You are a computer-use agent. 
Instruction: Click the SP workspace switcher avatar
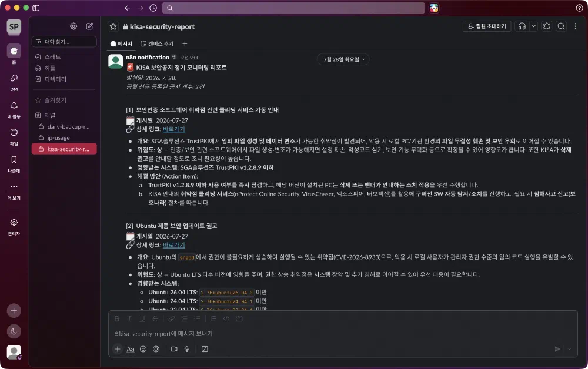(14, 26)
